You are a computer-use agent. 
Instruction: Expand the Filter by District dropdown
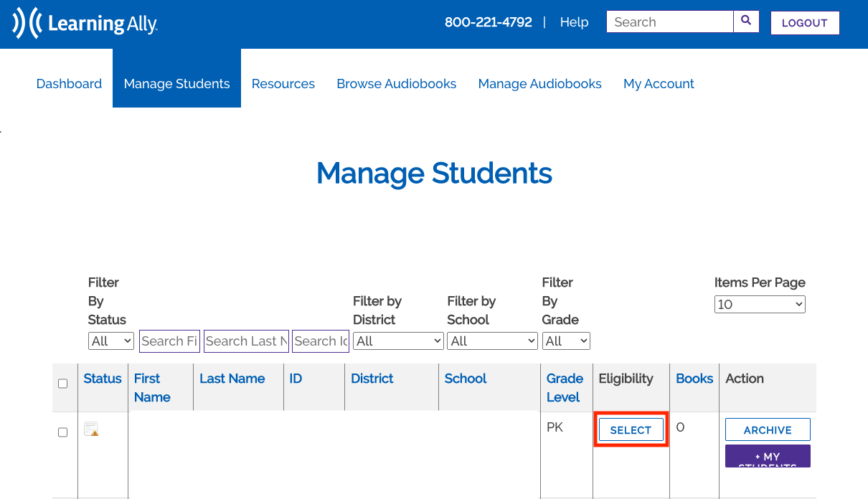398,341
